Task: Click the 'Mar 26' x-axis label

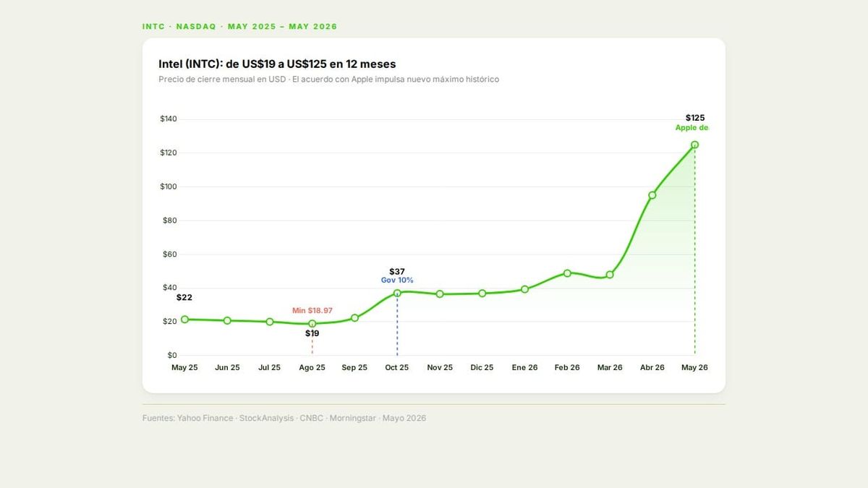Action: [610, 367]
